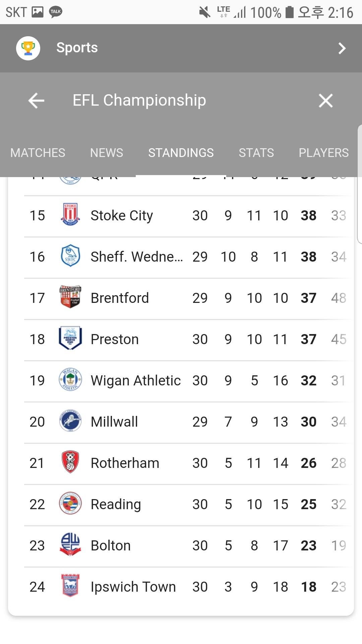This screenshot has height=644, width=362.
Task: Go back using the left arrow
Action: coord(36,101)
